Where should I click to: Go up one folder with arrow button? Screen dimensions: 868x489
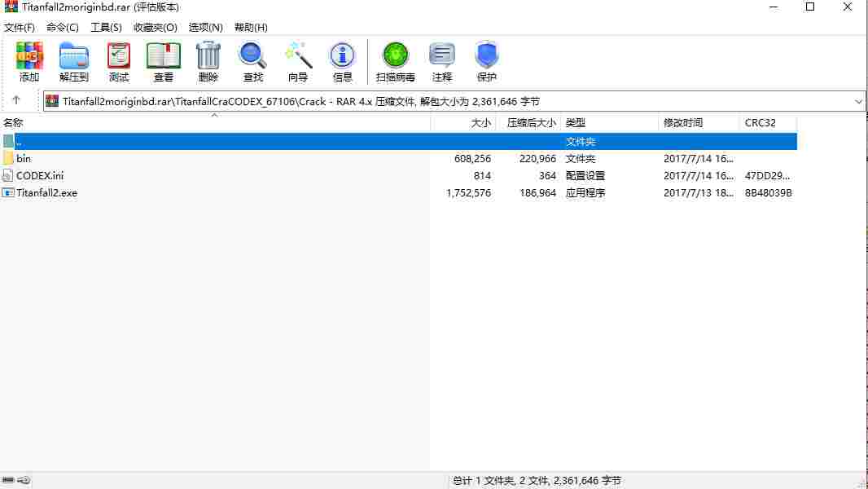coord(16,100)
